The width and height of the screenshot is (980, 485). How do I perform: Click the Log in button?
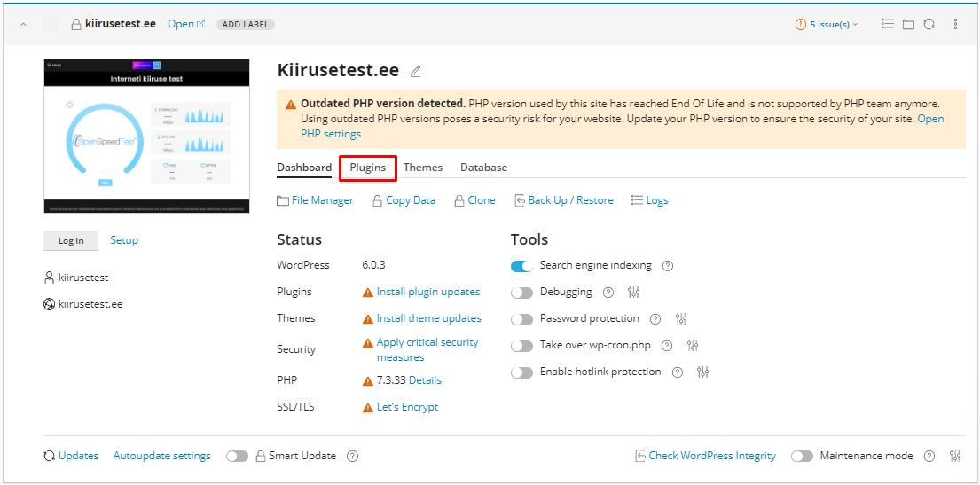click(71, 240)
